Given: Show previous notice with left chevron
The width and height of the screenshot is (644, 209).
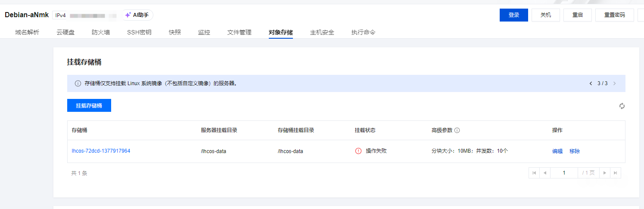Looking at the screenshot, I should [x=591, y=83].
